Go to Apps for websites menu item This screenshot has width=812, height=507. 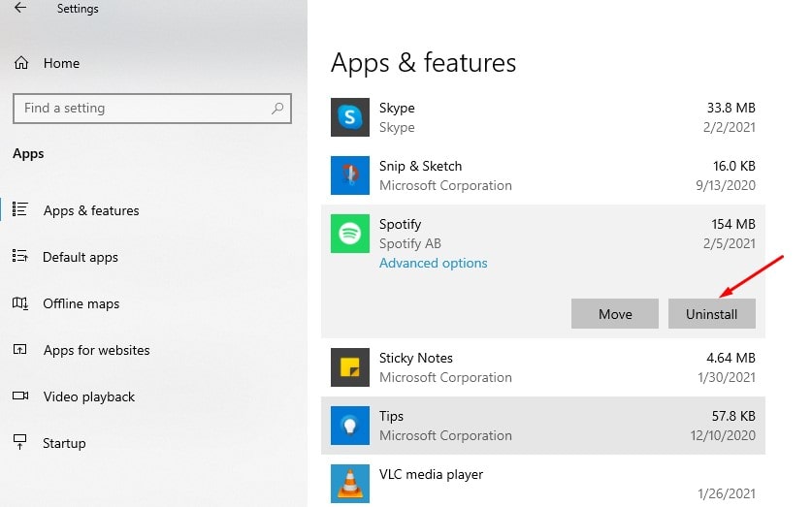click(x=96, y=350)
